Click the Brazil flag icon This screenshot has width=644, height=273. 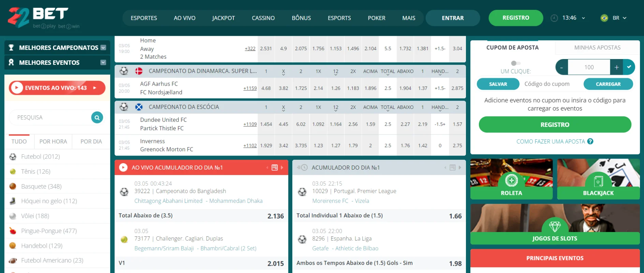[x=604, y=18]
